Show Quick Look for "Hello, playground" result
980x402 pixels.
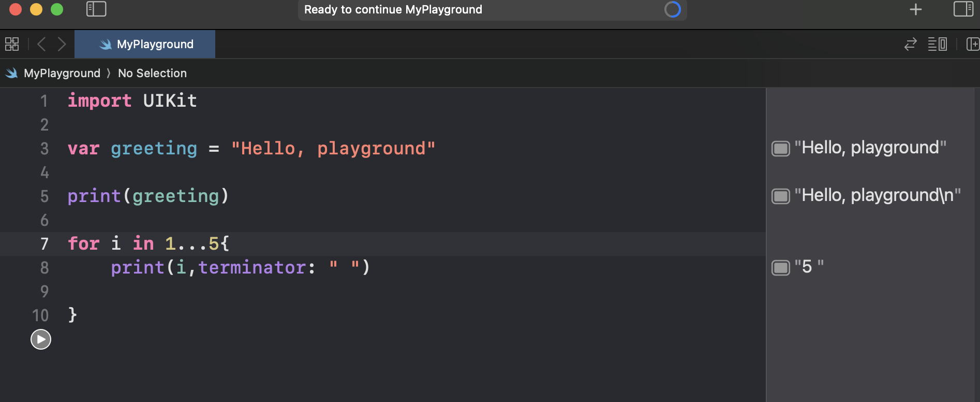pyautogui.click(x=781, y=148)
